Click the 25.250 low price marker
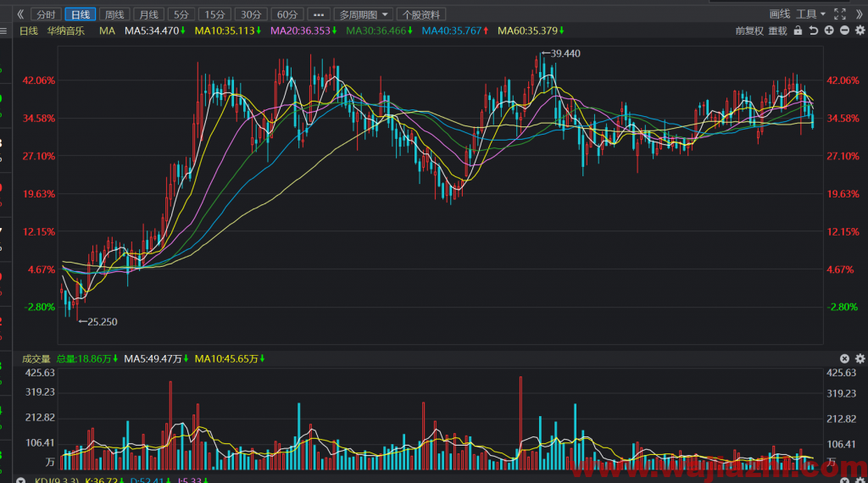 click(98, 322)
